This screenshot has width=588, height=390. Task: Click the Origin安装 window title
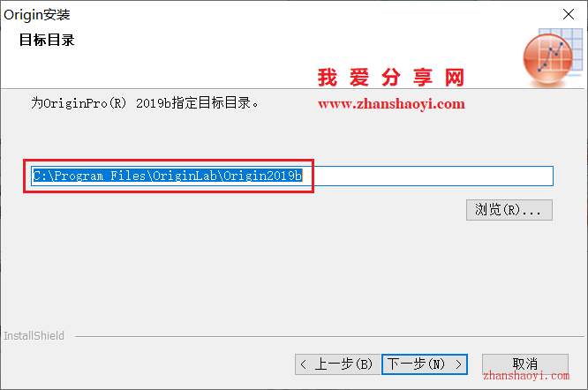click(37, 15)
